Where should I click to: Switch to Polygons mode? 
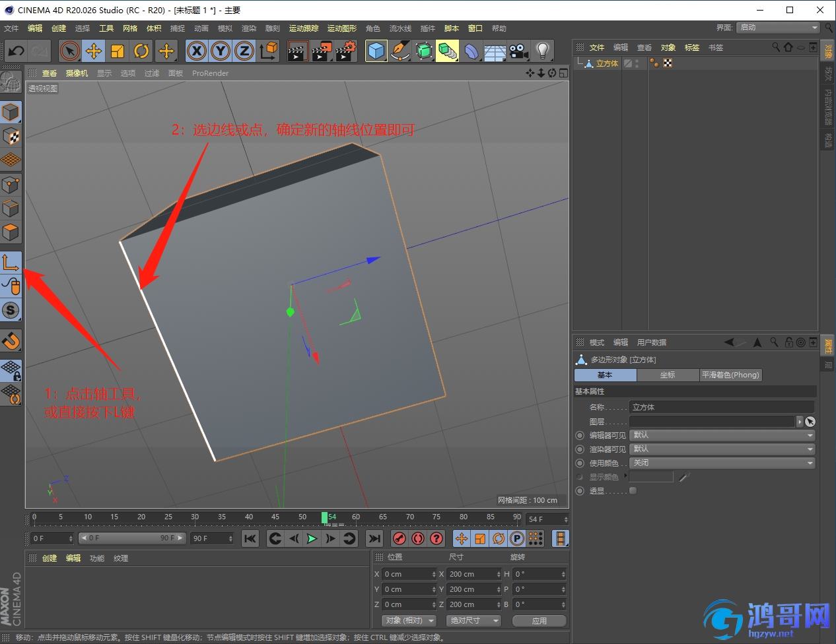click(11, 232)
